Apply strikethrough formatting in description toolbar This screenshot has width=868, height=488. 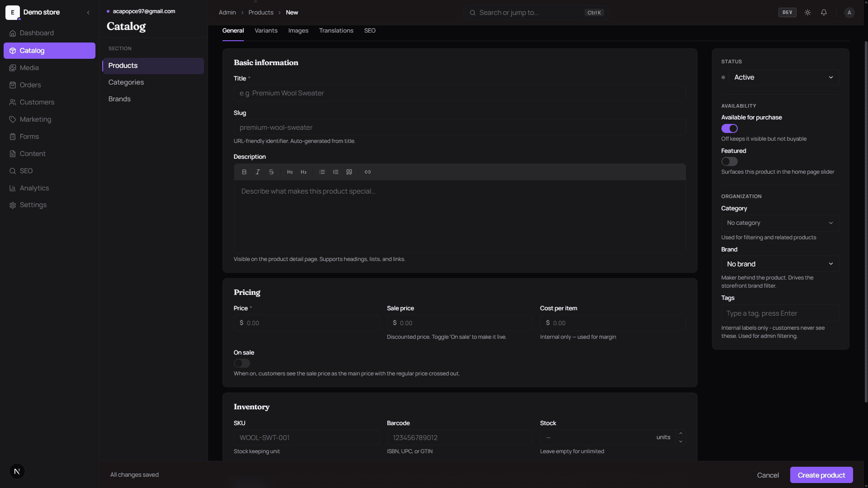coord(271,172)
